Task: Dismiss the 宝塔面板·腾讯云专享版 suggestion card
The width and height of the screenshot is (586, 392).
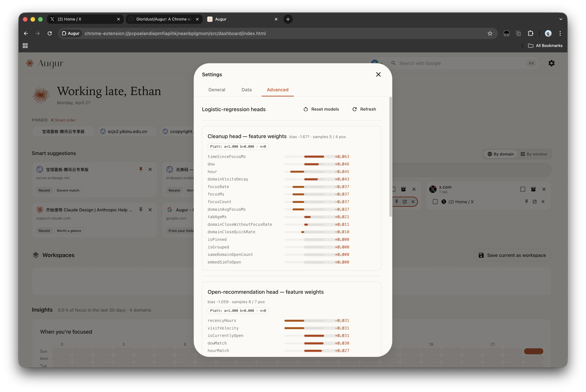Action: (150, 169)
